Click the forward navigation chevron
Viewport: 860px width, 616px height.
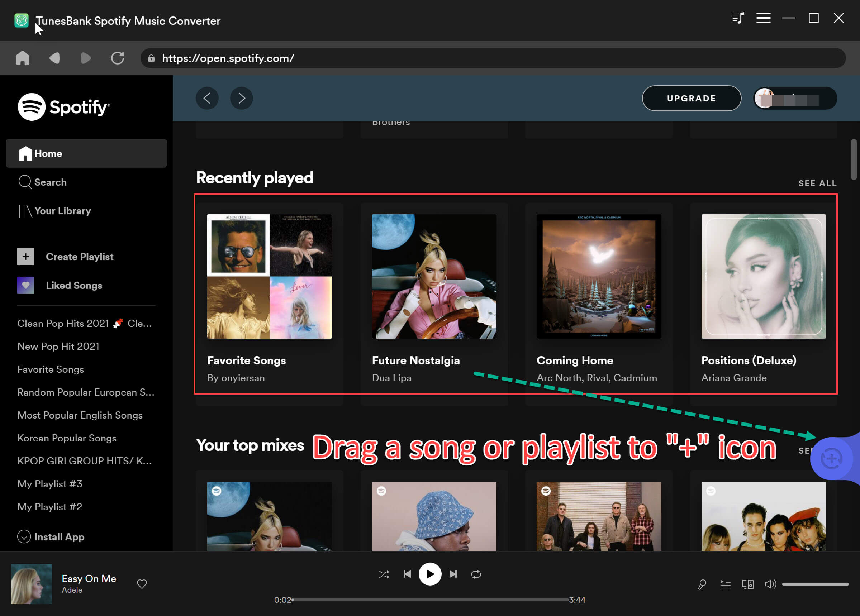tap(241, 98)
